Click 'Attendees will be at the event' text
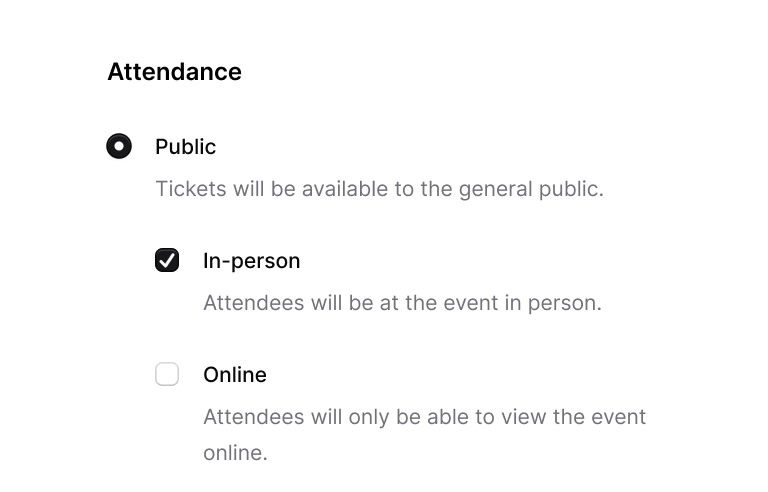The height and width of the screenshot is (492, 768). (402, 303)
